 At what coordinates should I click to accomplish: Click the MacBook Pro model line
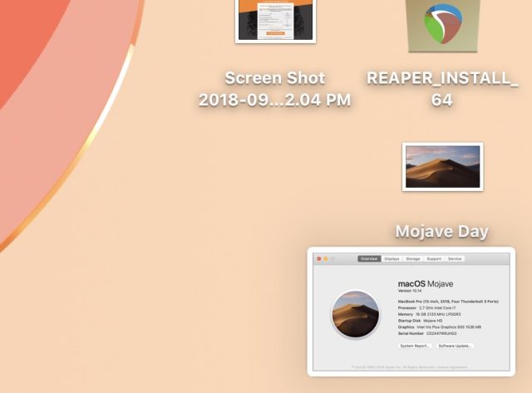click(x=448, y=302)
